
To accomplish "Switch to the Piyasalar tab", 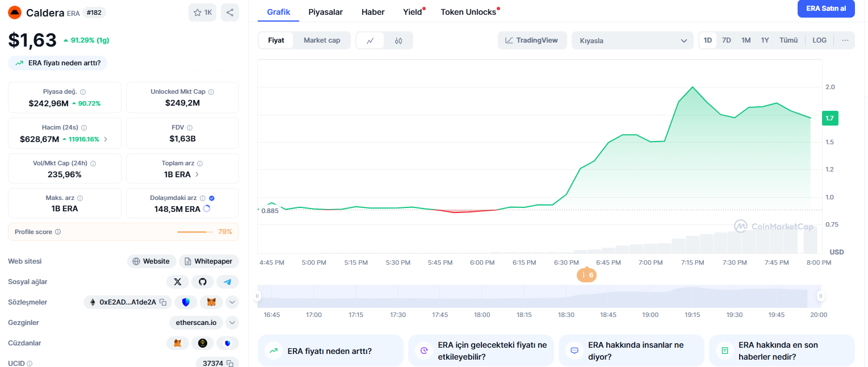I will pyautogui.click(x=326, y=12).
